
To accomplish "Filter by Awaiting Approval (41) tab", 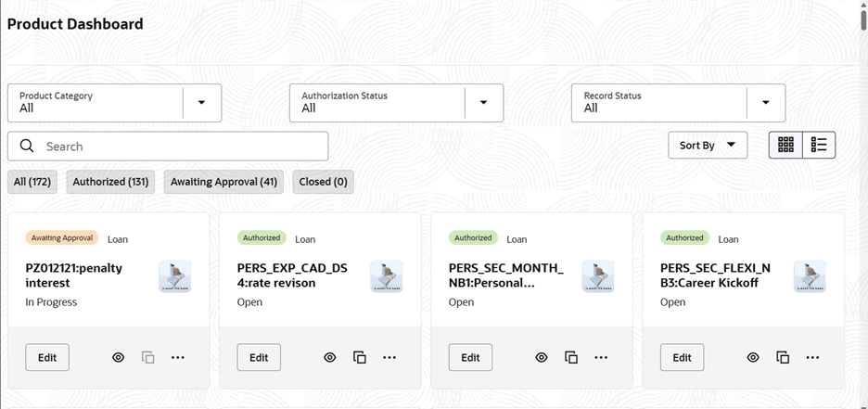I will coord(223,182).
